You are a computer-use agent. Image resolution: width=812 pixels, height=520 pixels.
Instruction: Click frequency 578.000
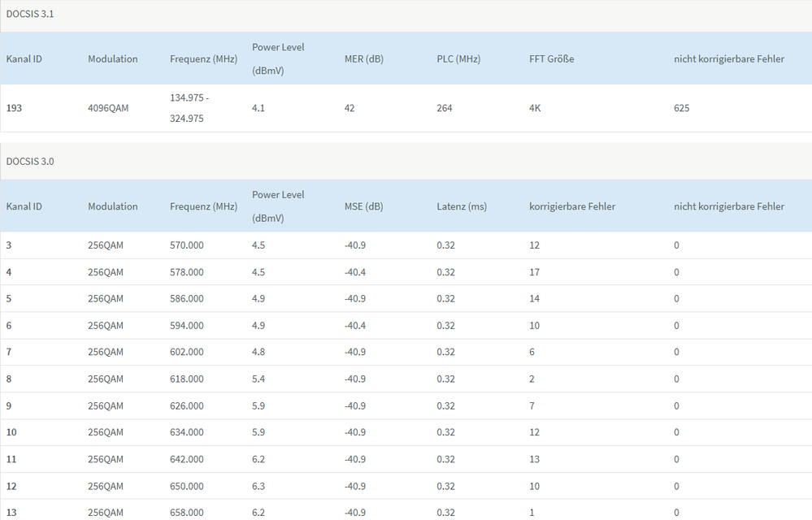point(186,272)
